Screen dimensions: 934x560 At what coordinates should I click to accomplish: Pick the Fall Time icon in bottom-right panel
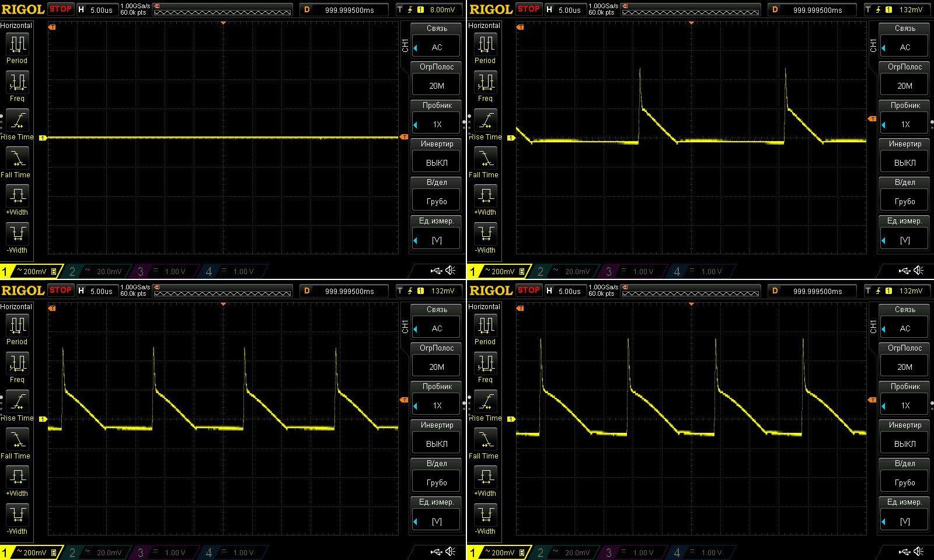[485, 439]
